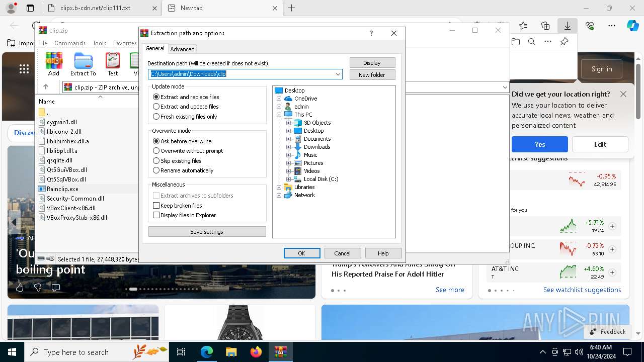This screenshot has height=362, width=644.
Task: Open Task View on the taskbar
Action: (x=181, y=352)
